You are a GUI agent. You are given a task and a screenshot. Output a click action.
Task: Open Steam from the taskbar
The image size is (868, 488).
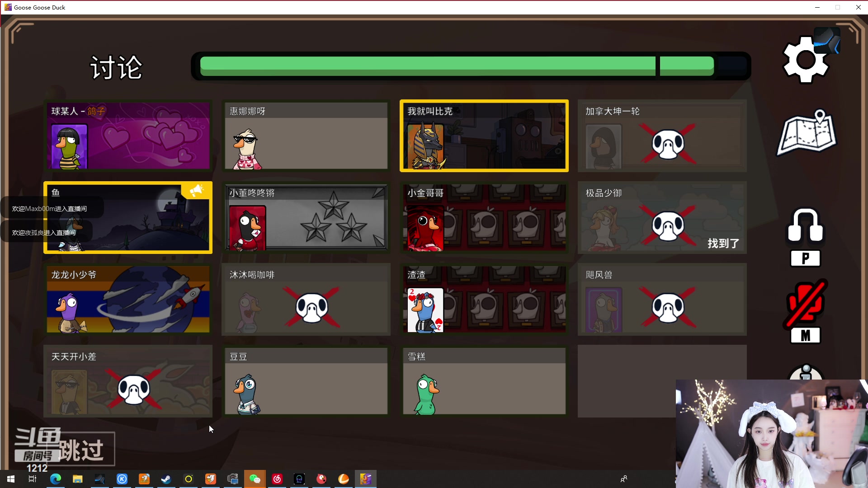tap(166, 479)
